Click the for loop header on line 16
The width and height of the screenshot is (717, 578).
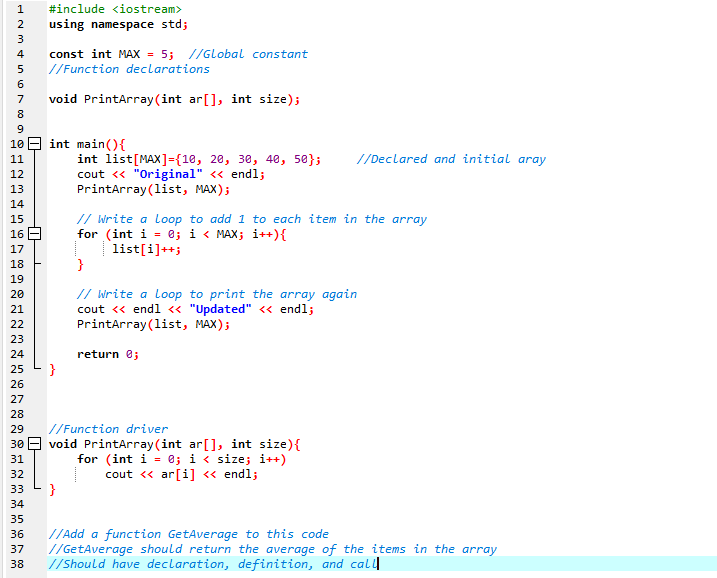[x=182, y=234]
